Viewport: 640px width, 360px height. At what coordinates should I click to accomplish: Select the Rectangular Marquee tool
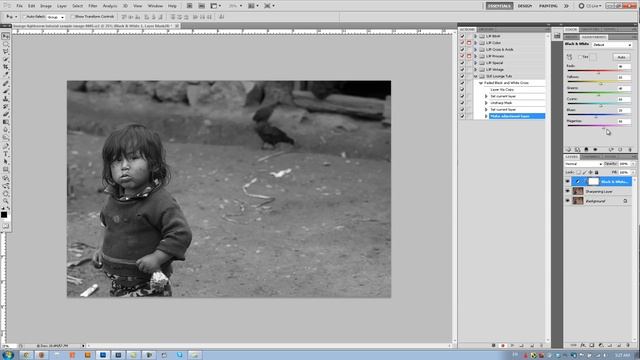tap(5, 44)
